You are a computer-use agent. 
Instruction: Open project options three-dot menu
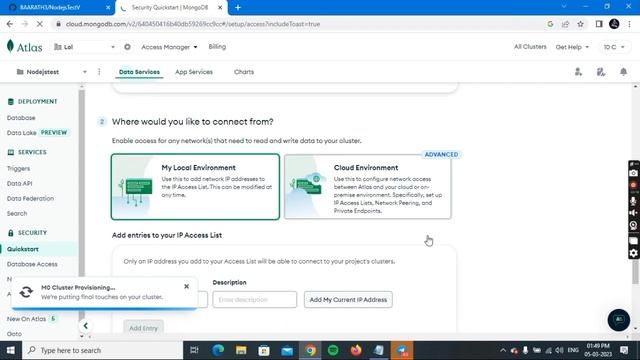pos(99,72)
